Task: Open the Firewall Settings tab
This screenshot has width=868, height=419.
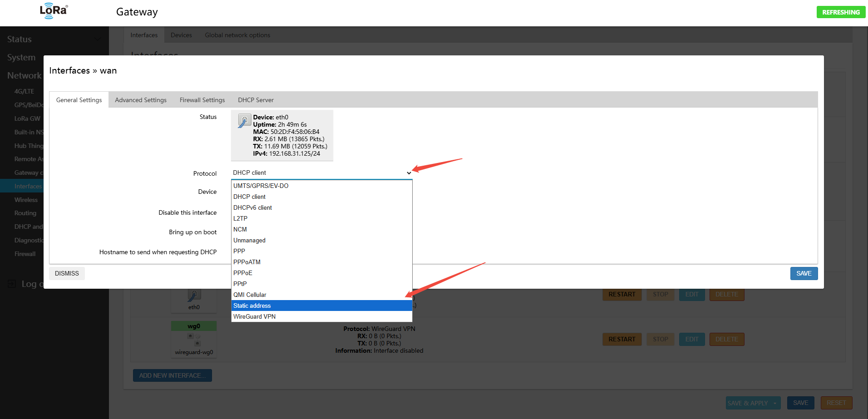Action: pyautogui.click(x=202, y=100)
